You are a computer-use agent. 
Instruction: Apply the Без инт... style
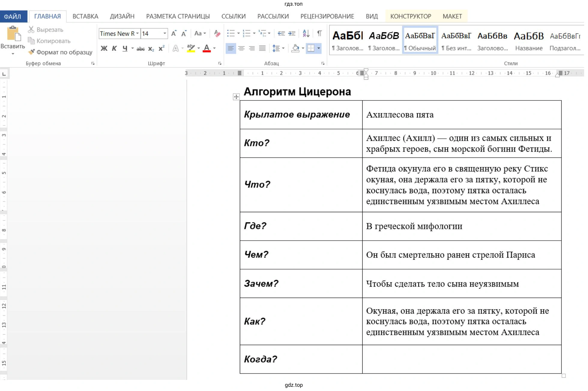456,40
